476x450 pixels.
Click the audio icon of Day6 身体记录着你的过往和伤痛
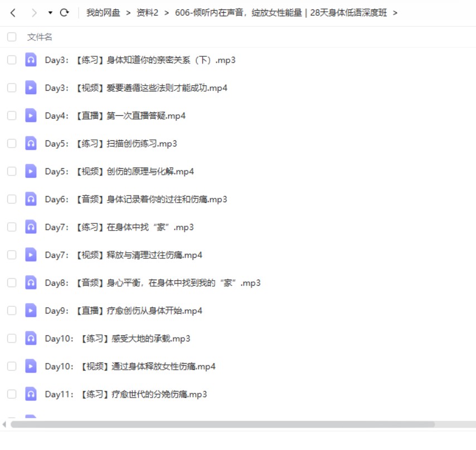[31, 199]
